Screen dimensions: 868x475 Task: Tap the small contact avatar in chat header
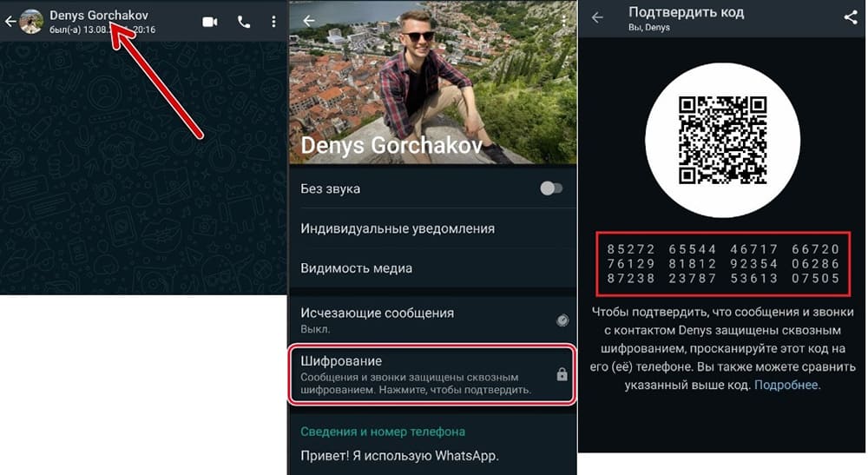point(31,22)
